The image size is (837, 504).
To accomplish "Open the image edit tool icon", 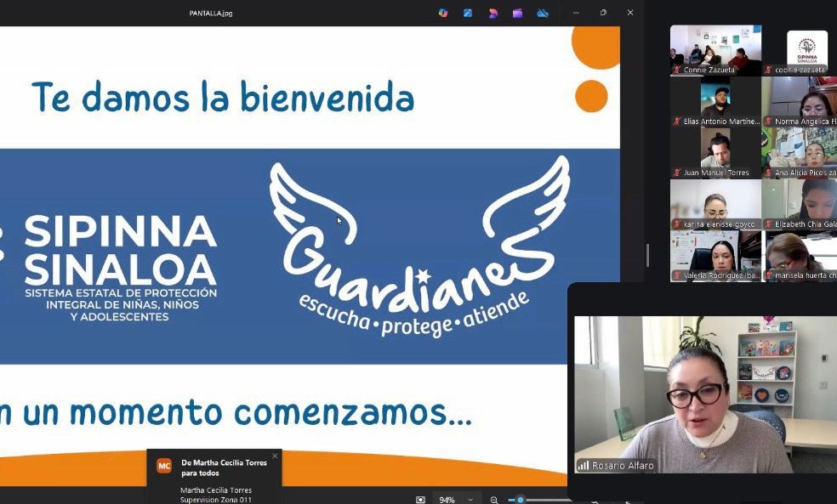I will point(468,13).
